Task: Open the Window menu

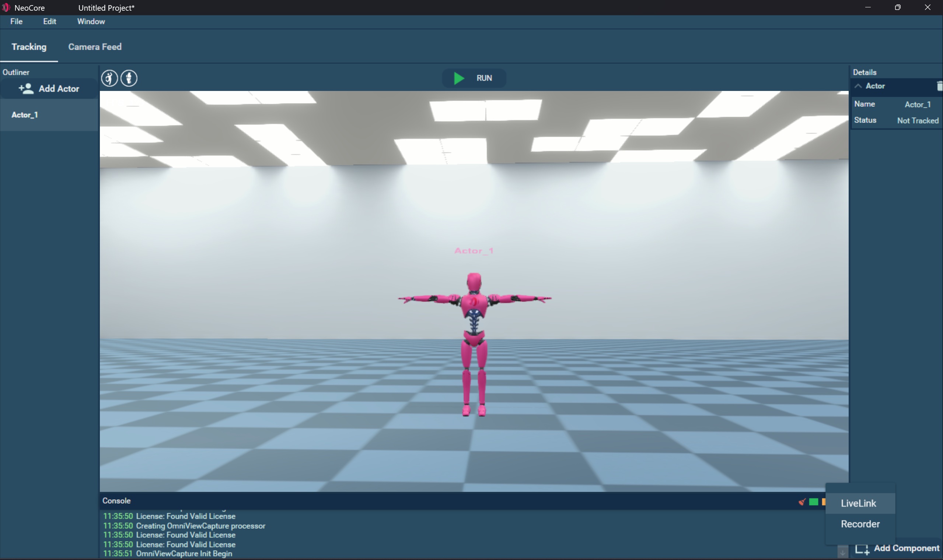Action: coord(91,21)
